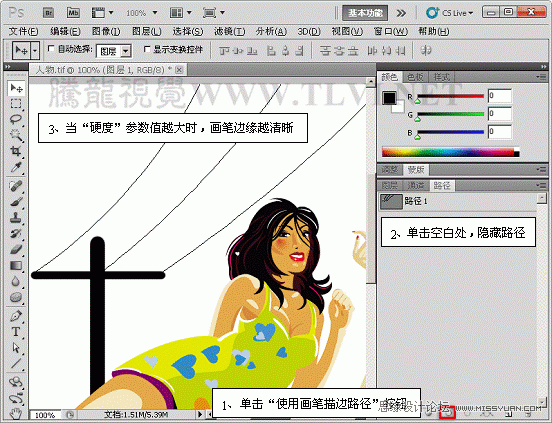Viewport: 552px width, 423px height.
Task: Select the Hand tool
Action: tap(16, 414)
